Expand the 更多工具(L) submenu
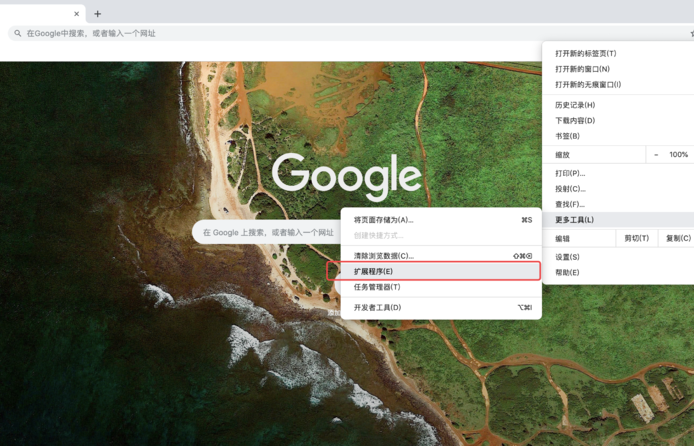The height and width of the screenshot is (446, 694). 575,220
